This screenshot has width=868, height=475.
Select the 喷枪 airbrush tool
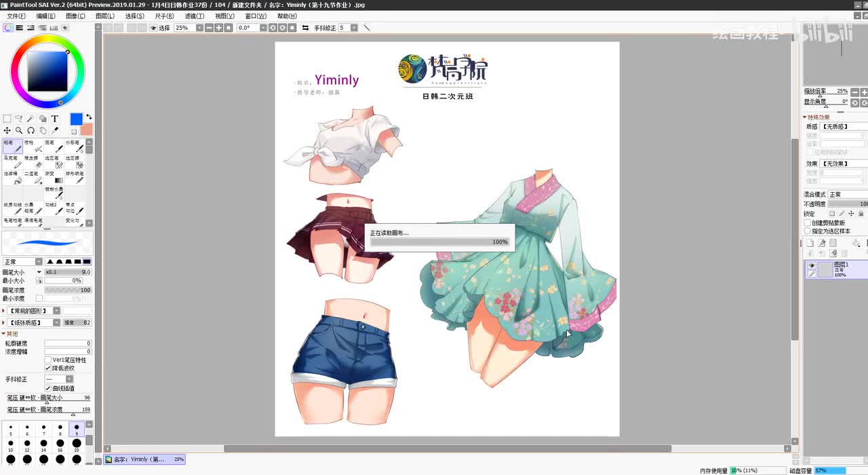[x=34, y=147]
